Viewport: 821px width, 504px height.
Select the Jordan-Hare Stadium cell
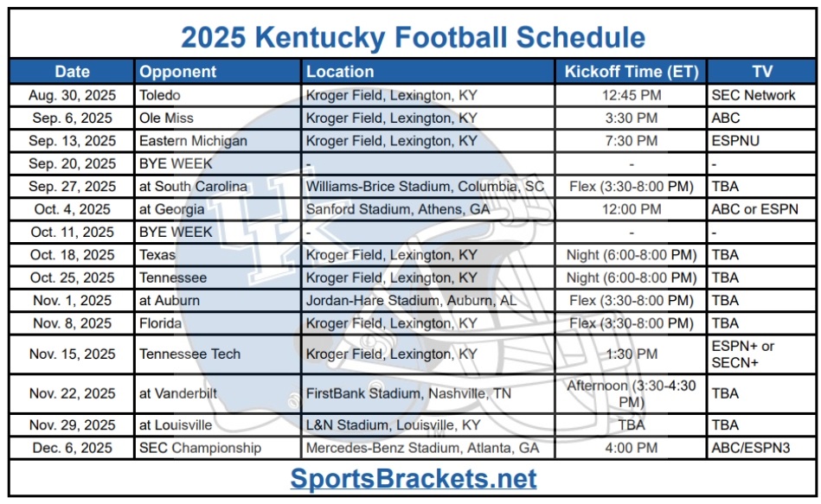point(427,300)
